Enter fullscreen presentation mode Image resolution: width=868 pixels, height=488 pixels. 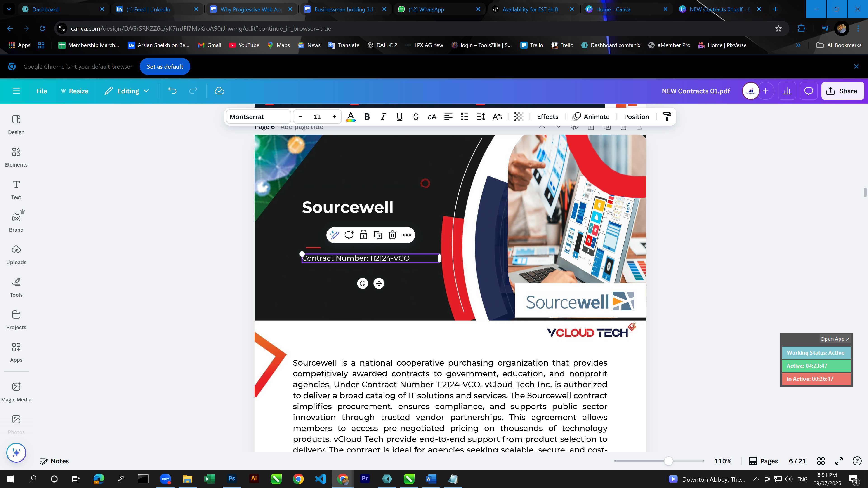839,461
